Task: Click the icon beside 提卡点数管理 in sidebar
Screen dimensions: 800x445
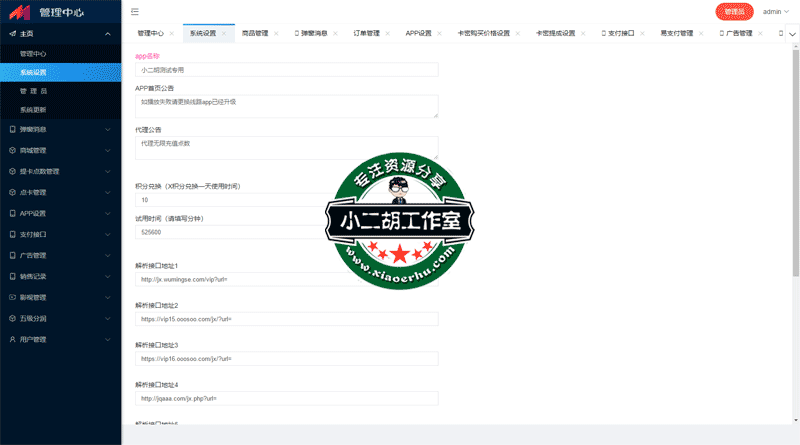Action: pyautogui.click(x=13, y=171)
